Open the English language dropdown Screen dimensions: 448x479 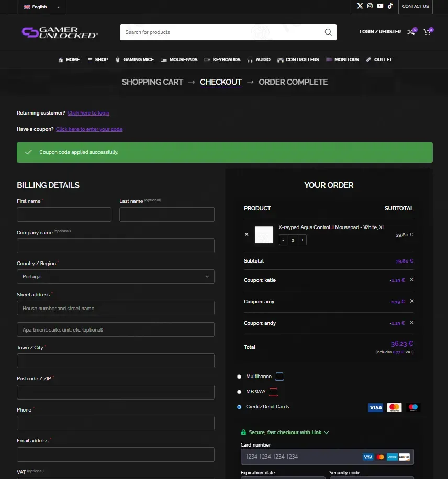coord(41,7)
